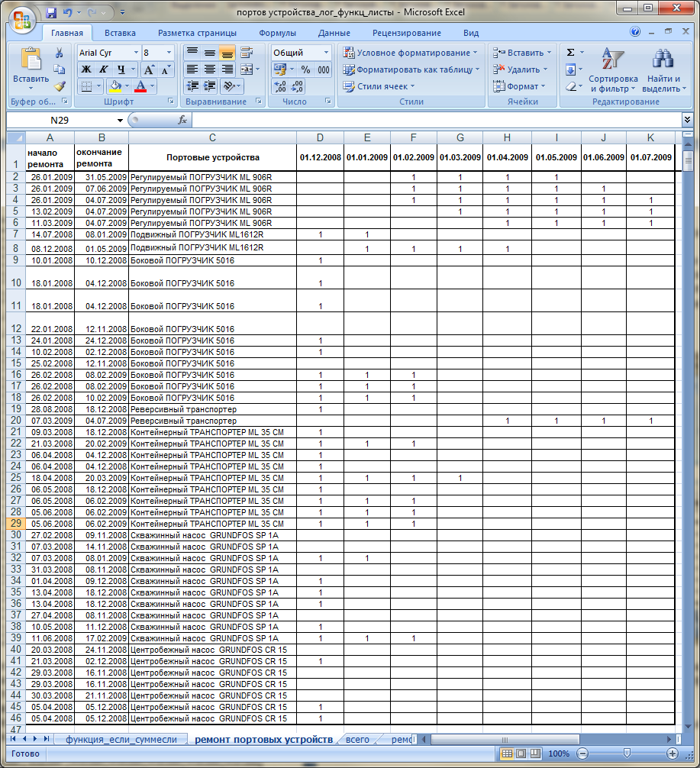The image size is (700, 768).
Task: Apply Percent style format
Action: click(305, 69)
